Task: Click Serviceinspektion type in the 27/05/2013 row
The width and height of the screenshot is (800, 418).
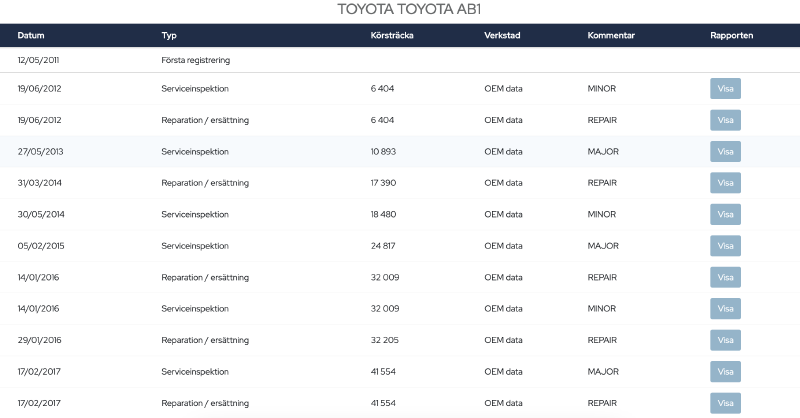Action: 195,152
